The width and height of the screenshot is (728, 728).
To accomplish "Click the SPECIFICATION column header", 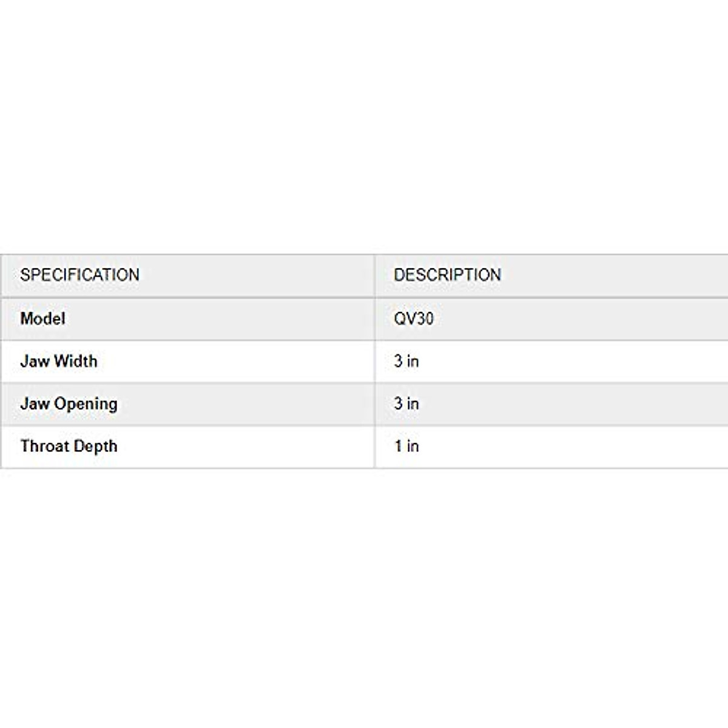I will point(79,275).
